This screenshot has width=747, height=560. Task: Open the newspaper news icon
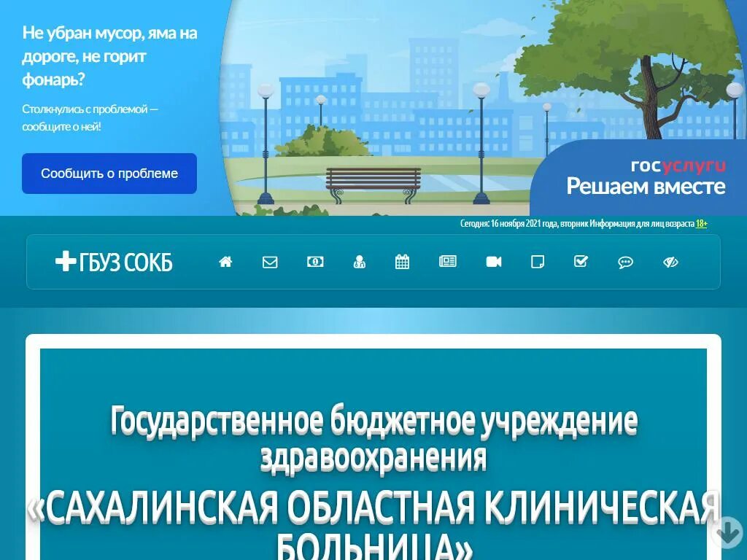448,262
